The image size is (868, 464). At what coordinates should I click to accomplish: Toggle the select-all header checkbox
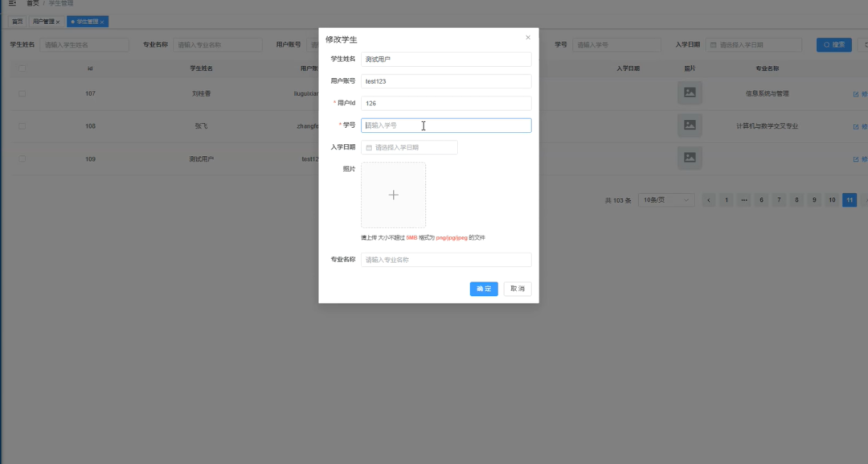(23, 68)
